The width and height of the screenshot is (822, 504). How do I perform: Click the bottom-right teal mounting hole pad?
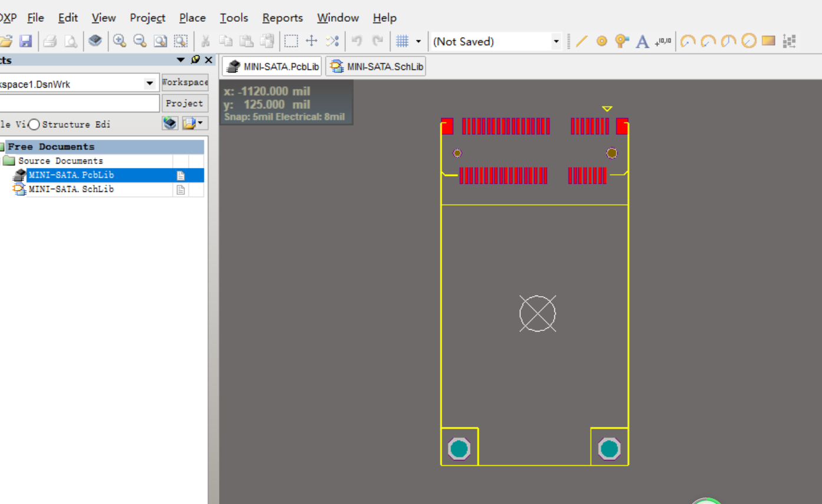609,449
